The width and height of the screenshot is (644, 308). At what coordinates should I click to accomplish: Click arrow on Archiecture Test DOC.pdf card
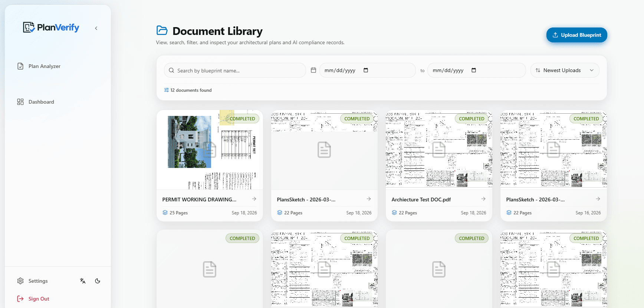pyautogui.click(x=483, y=199)
